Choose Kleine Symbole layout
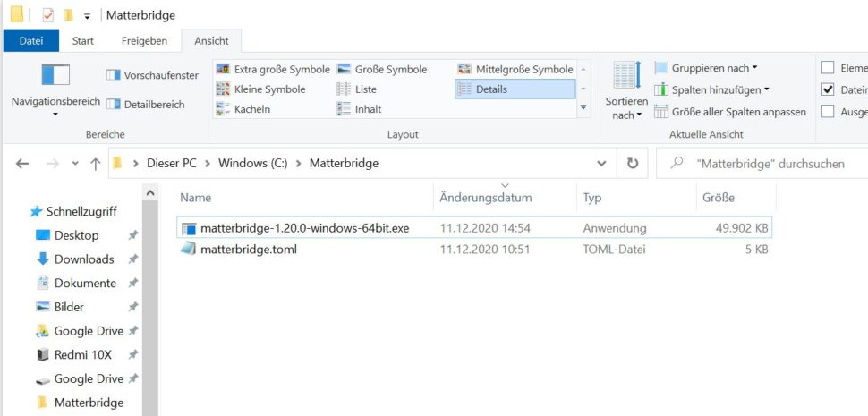This screenshot has height=416, width=868. (x=260, y=89)
